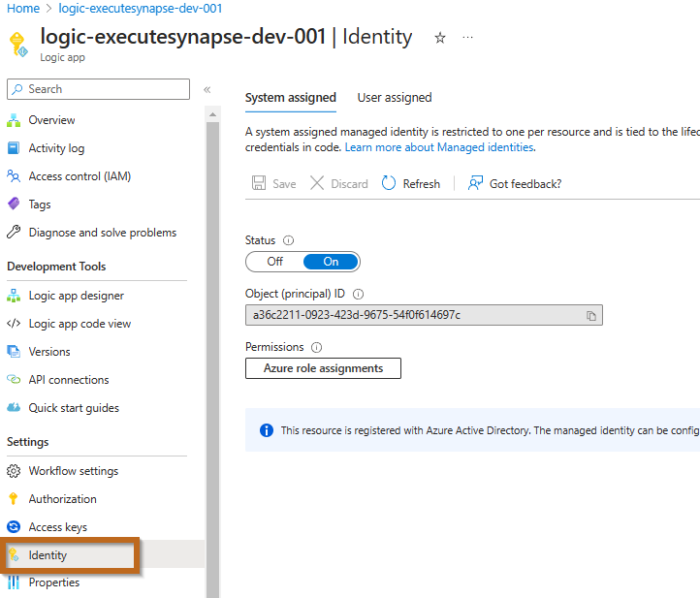The image size is (700, 598).
Task: Open Authorization settings
Action: tap(62, 499)
